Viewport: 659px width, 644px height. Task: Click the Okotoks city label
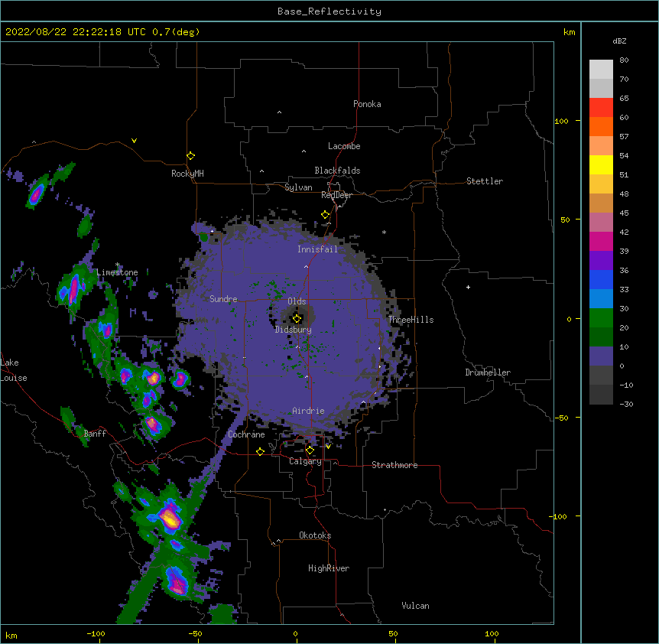pyautogui.click(x=315, y=535)
